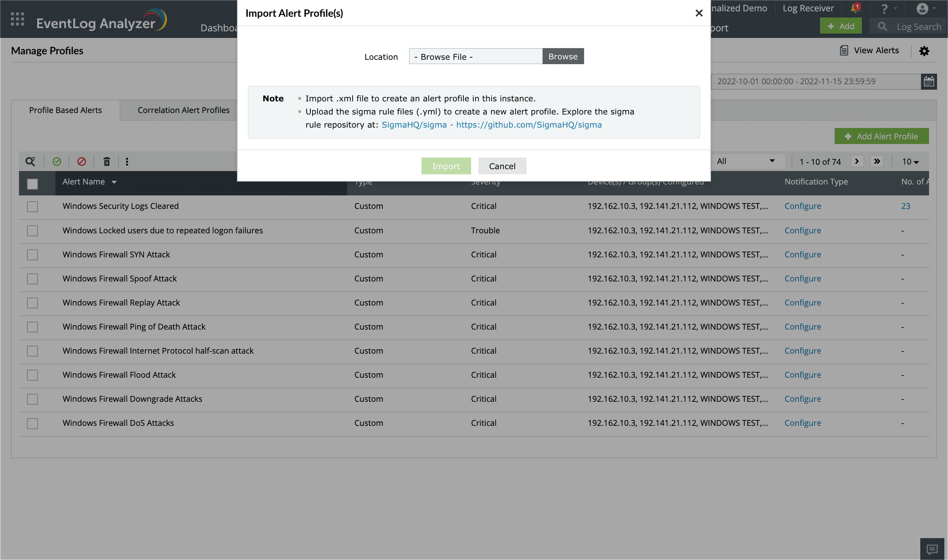Click the settings gear next to View Alerts
Image resolution: width=948 pixels, height=560 pixels.
pos(924,51)
